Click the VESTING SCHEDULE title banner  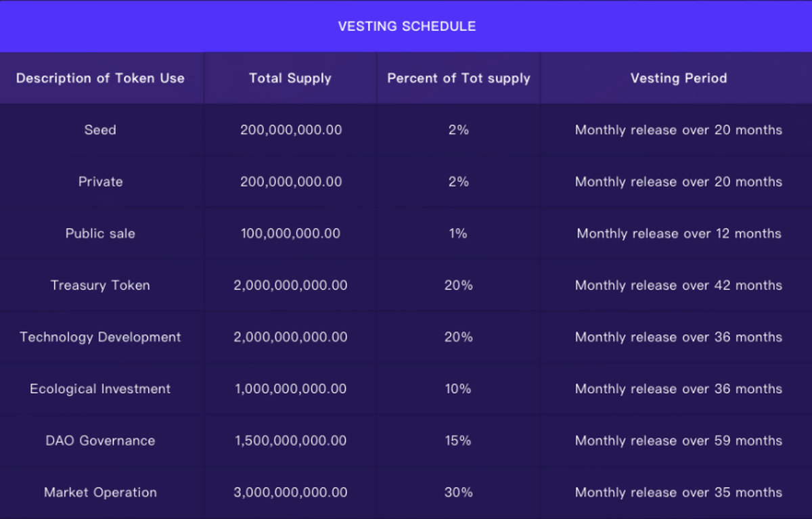click(407, 26)
